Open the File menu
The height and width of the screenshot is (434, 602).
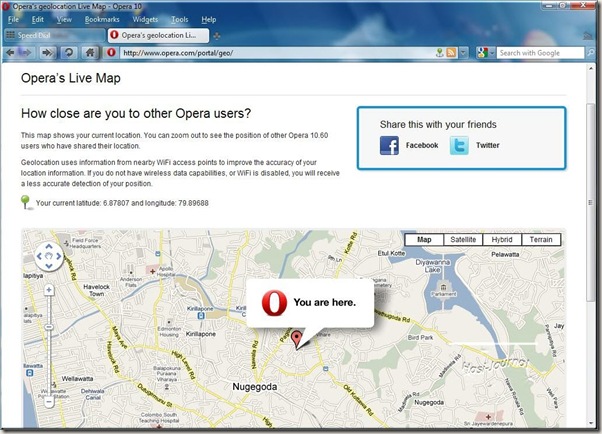[13, 19]
